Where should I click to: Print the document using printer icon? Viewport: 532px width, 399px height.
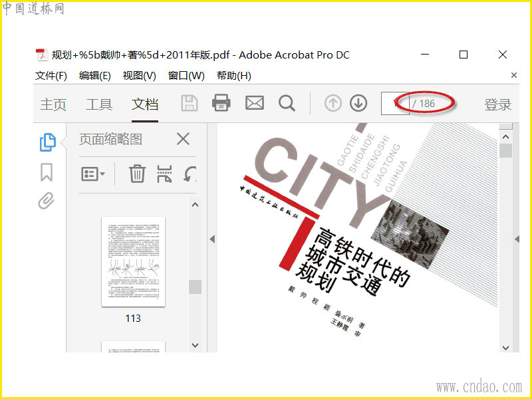tap(221, 102)
